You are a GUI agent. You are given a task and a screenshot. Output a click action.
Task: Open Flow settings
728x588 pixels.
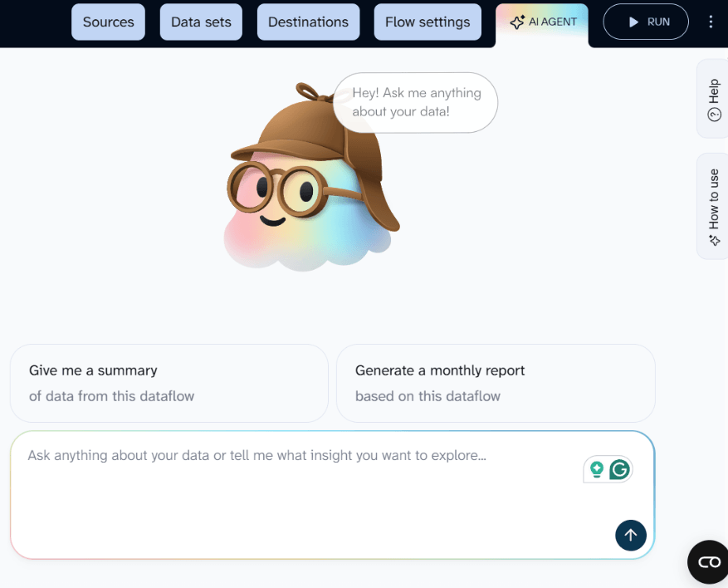(427, 22)
